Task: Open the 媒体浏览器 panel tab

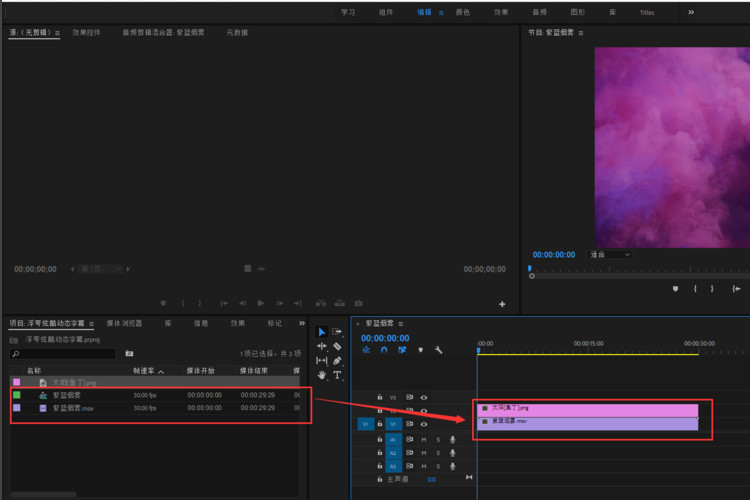Action: pyautogui.click(x=126, y=323)
